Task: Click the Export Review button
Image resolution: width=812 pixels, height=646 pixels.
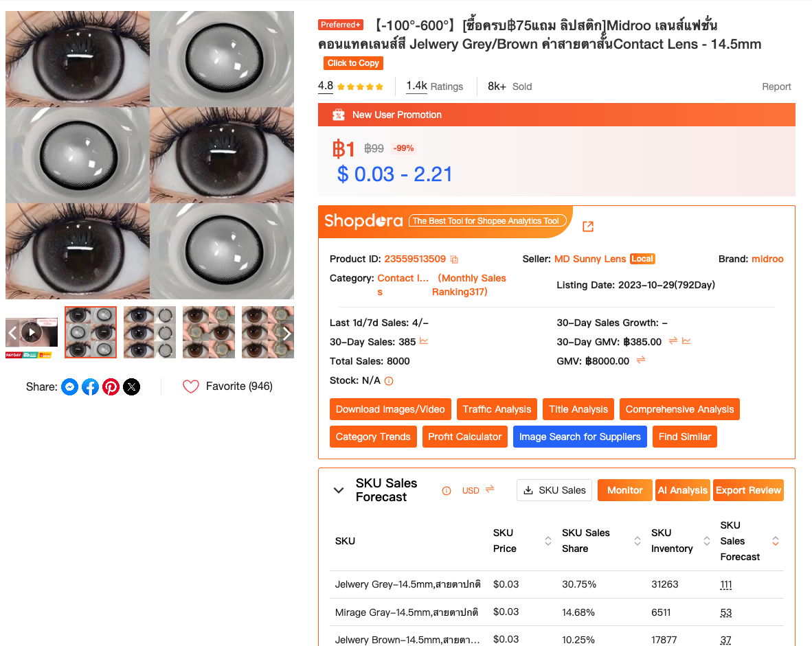Action: tap(748, 490)
